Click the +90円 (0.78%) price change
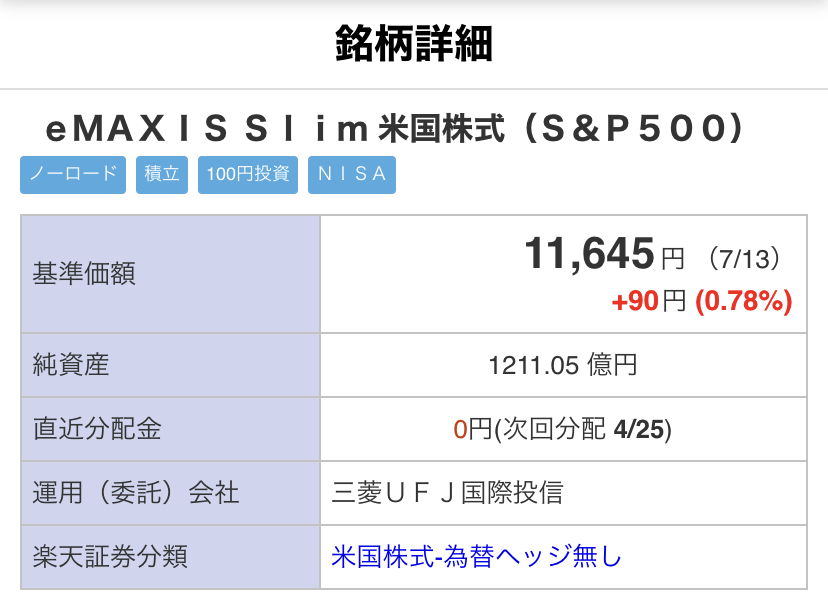 (x=702, y=301)
